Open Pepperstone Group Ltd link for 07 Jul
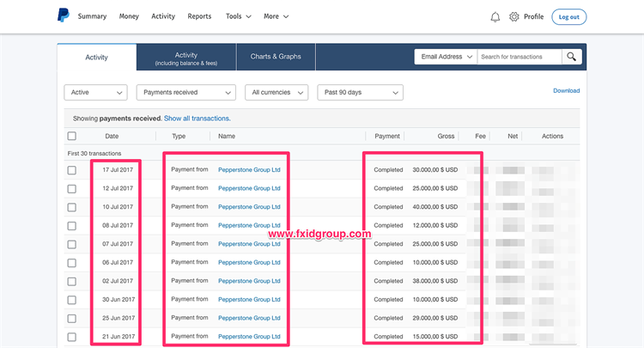The width and height of the screenshot is (644, 348). coord(249,244)
